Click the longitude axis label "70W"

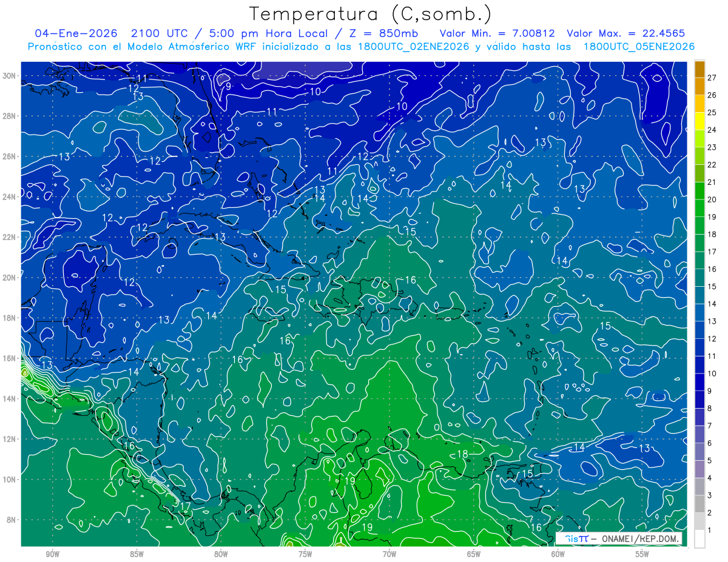(389, 554)
